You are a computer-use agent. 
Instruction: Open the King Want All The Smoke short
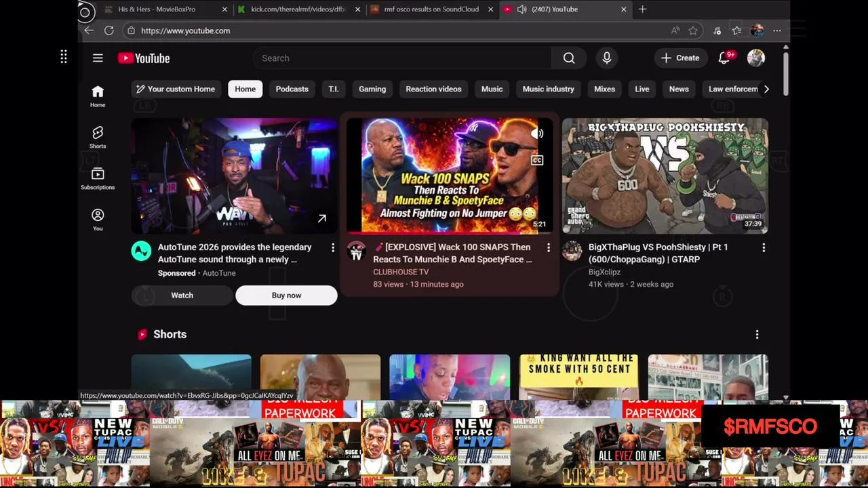point(578,377)
